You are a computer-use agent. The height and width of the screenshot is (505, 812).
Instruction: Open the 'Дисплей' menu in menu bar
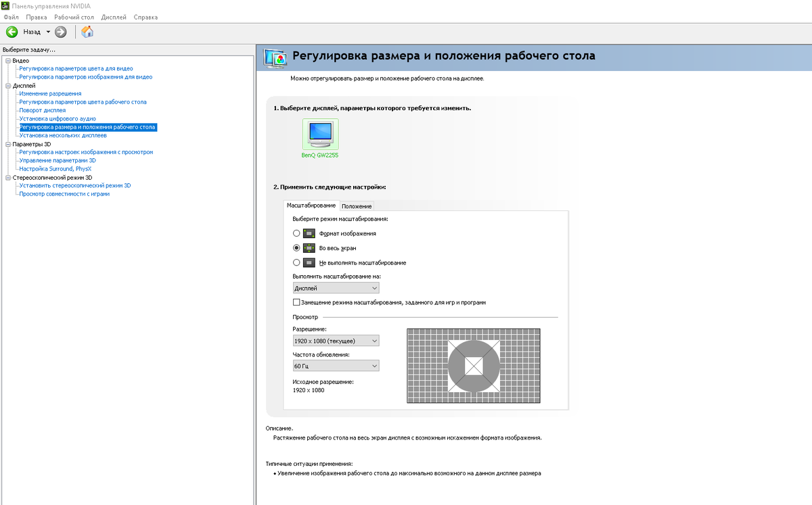[x=114, y=17]
